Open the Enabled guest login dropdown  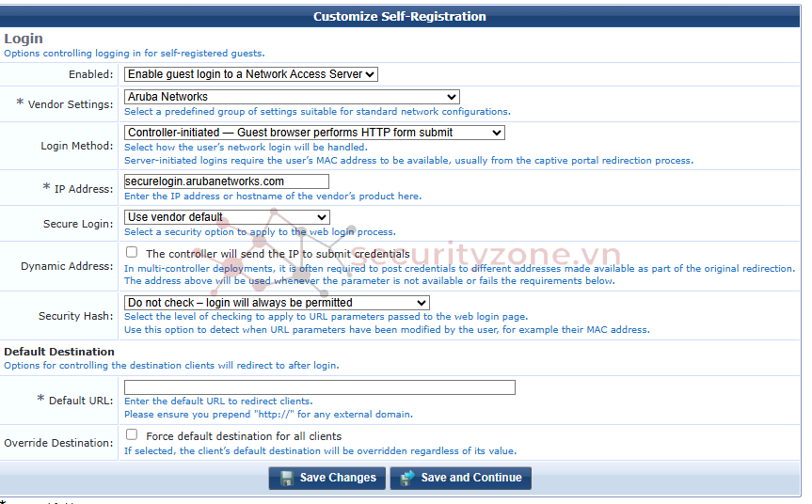[x=251, y=74]
